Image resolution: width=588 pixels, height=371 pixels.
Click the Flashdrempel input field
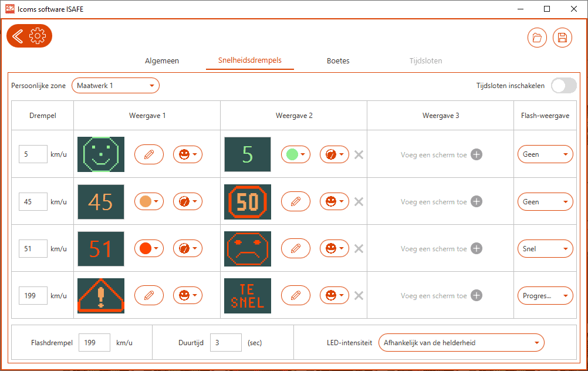pyautogui.click(x=94, y=342)
